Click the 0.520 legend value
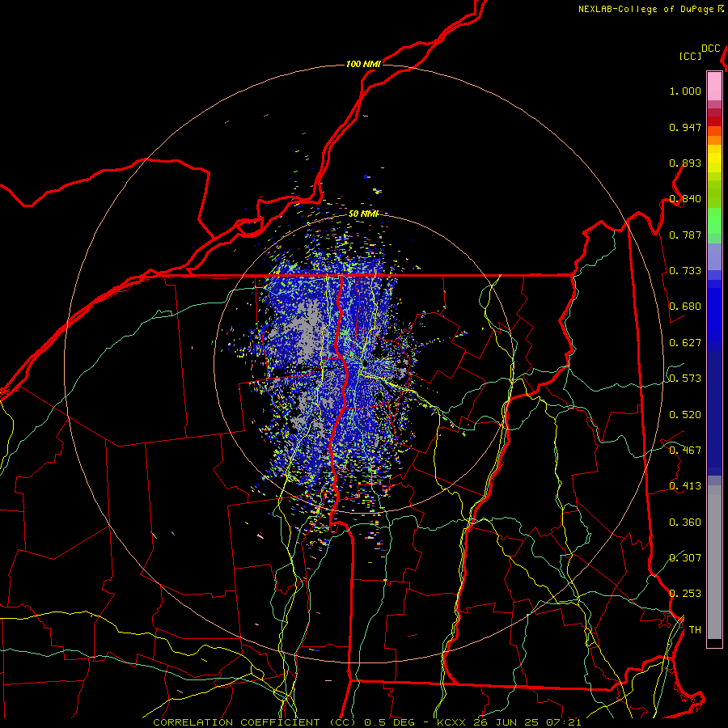 (685, 415)
